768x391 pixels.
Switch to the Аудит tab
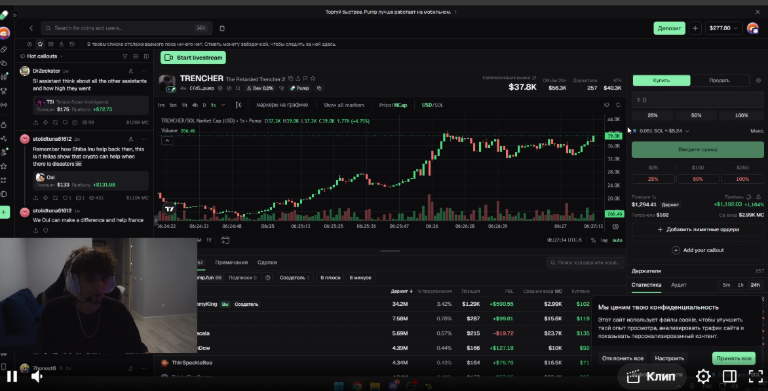[678, 285]
